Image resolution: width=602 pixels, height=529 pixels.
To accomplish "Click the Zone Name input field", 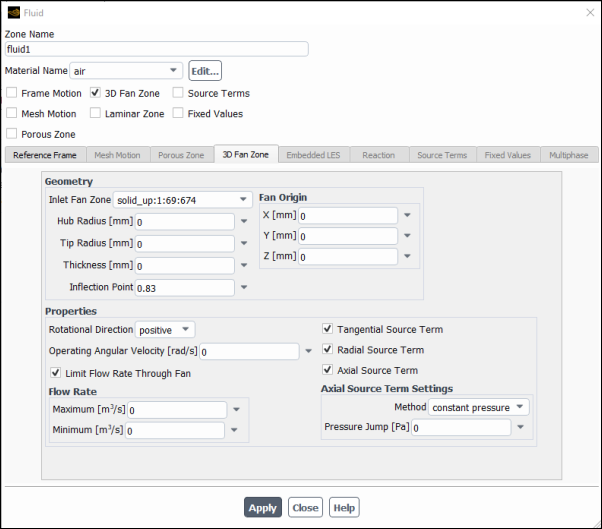I will (x=157, y=49).
